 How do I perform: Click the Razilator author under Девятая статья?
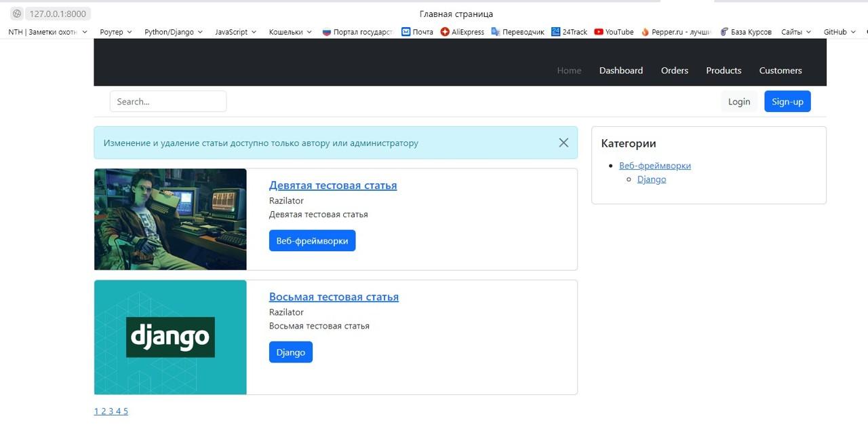tap(286, 201)
